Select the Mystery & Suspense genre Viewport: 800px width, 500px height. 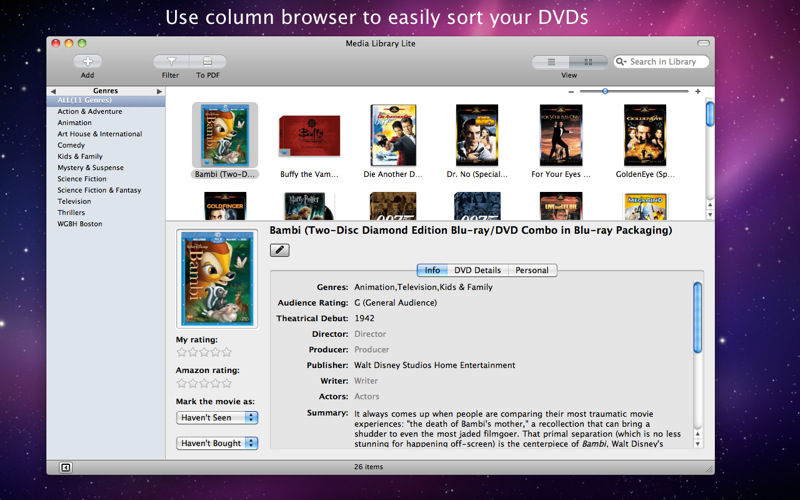(x=106, y=167)
